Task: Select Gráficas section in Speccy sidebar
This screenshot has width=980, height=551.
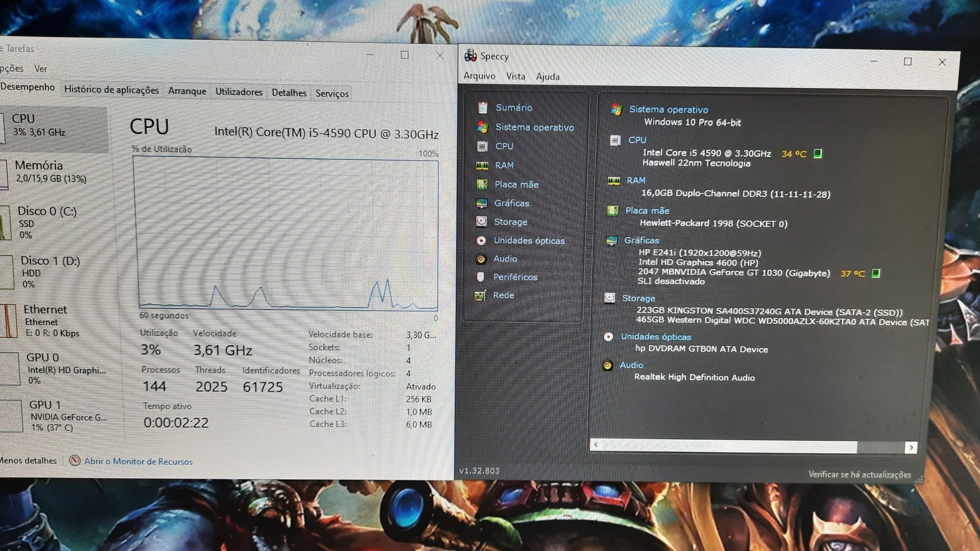Action: coord(511,203)
